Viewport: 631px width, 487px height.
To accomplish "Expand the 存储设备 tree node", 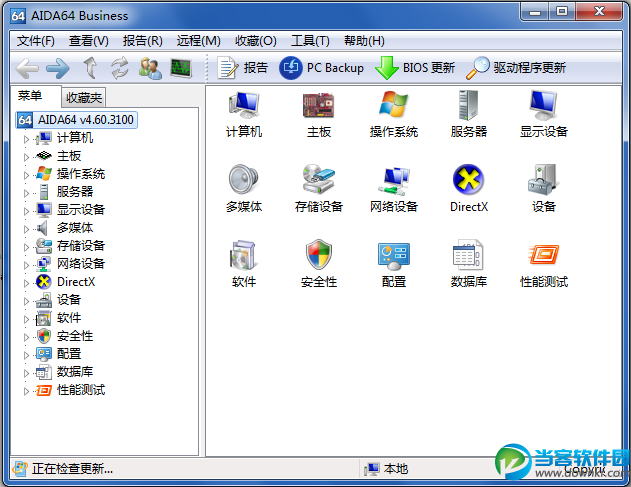I will (x=26, y=247).
